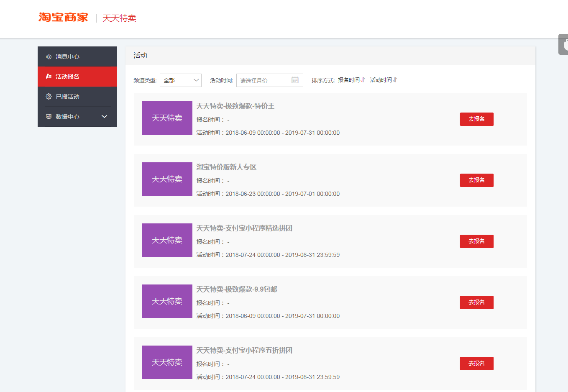The width and height of the screenshot is (568, 392).
Task: Click 去报名 for 天天特卖-极致爆款-9.9包邮
Action: [x=477, y=302]
